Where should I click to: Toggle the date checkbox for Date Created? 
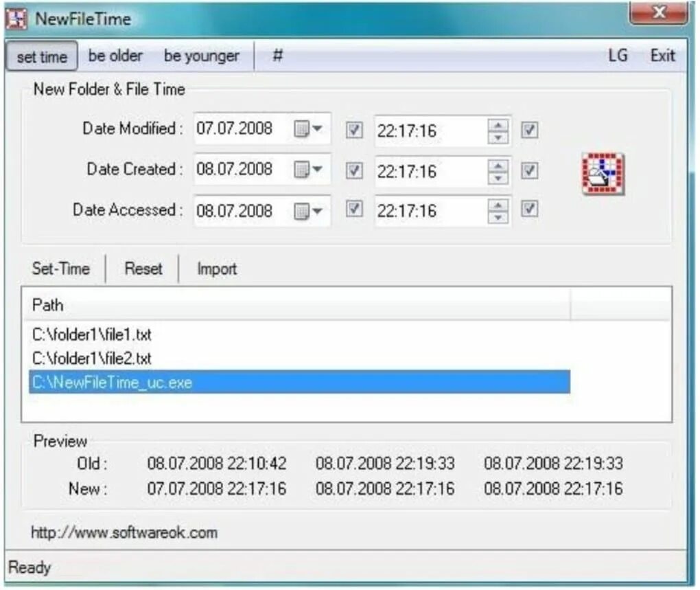point(354,170)
